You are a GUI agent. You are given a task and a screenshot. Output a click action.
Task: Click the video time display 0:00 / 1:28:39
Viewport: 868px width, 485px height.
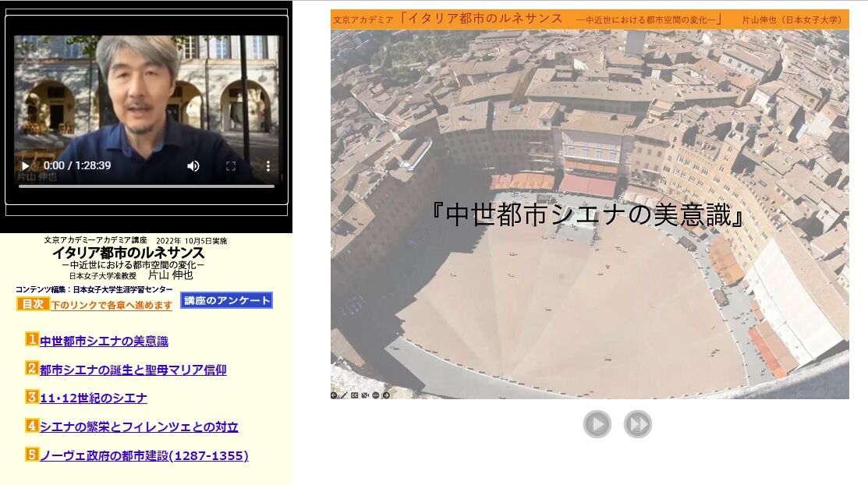point(77,165)
